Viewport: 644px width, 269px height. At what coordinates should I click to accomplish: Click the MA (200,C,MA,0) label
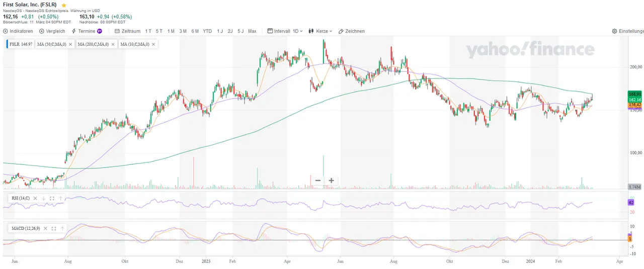(x=93, y=44)
